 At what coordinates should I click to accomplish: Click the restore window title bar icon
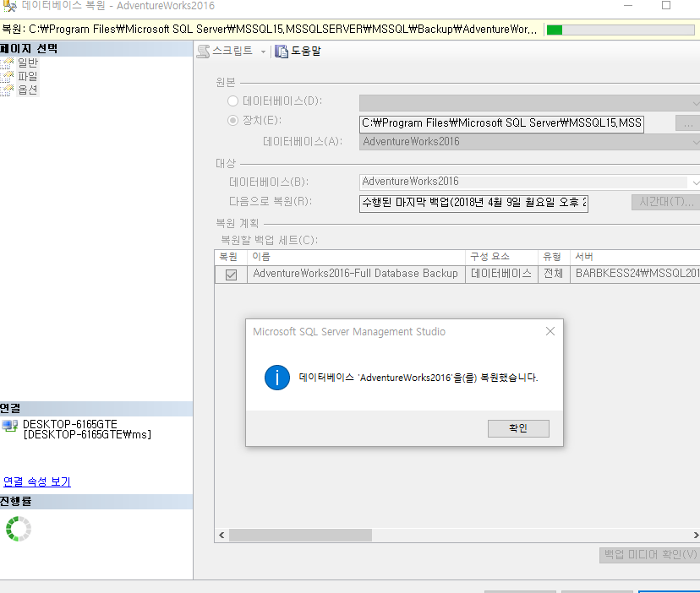[x=10, y=6]
